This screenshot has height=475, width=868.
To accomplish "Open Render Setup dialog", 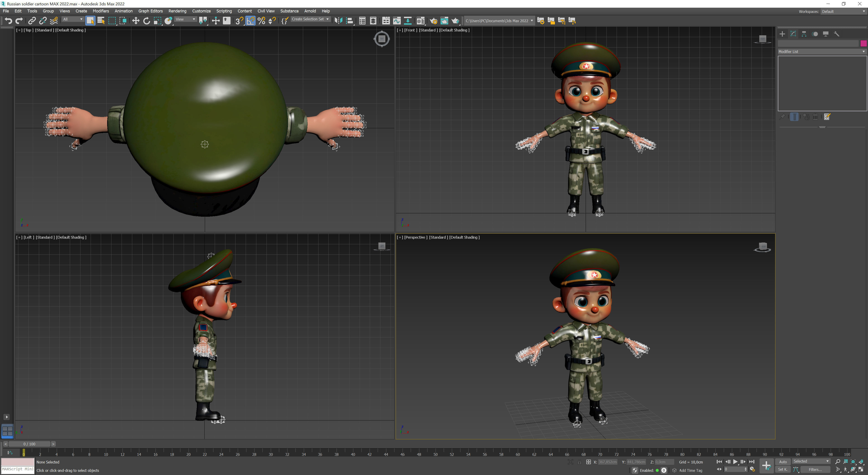I will click(x=433, y=21).
